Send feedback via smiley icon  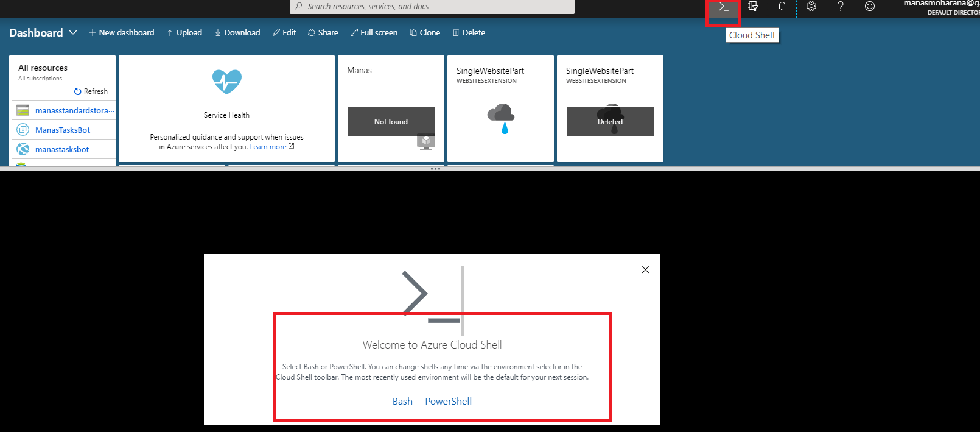870,6
